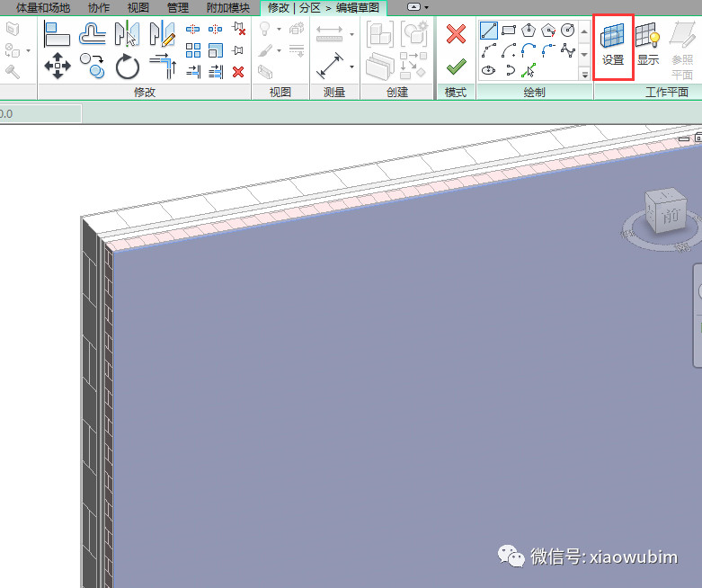The height and width of the screenshot is (588, 702).
Task: Click Show work plane (显示) button
Action: pos(648,45)
